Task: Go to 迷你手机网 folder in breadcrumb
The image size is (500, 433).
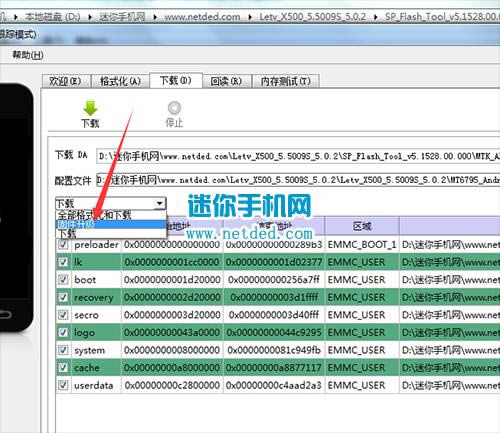Action: click(122, 17)
